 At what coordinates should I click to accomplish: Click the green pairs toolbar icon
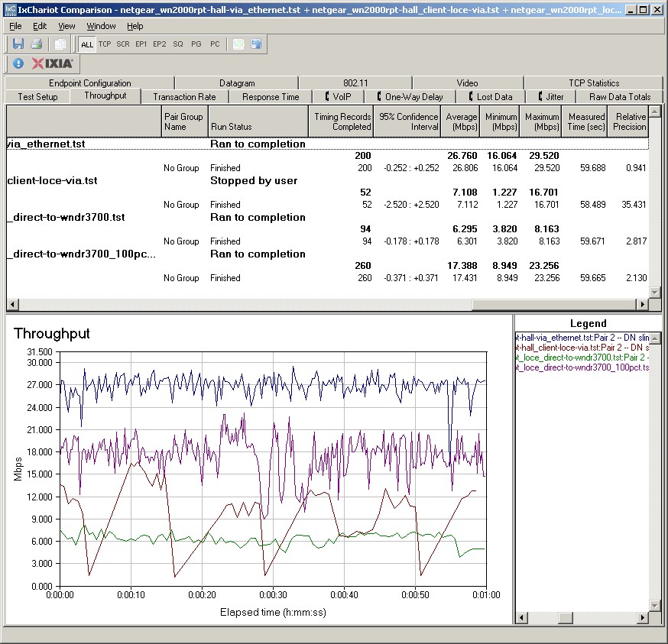click(238, 44)
